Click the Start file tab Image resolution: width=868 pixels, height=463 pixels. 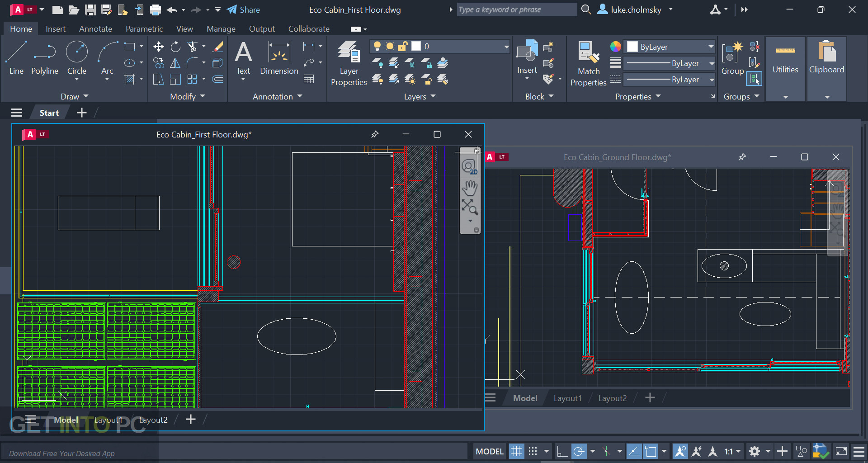coord(49,113)
